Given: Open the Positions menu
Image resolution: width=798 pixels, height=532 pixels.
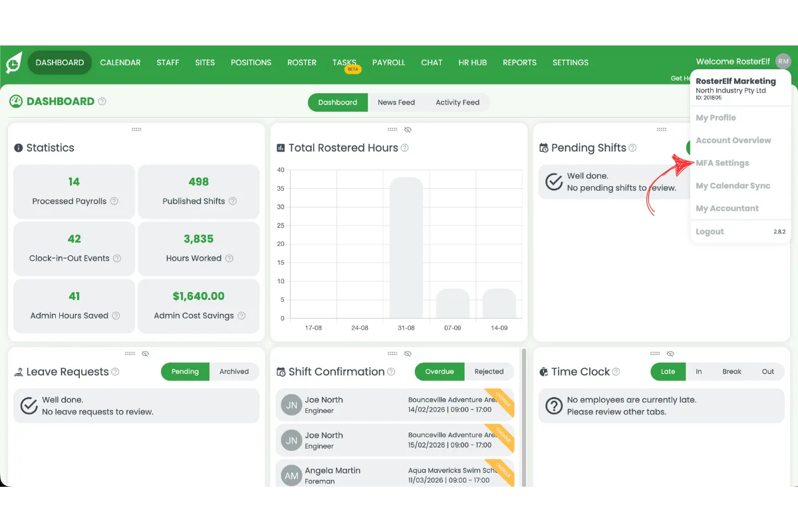Looking at the screenshot, I should [251, 63].
